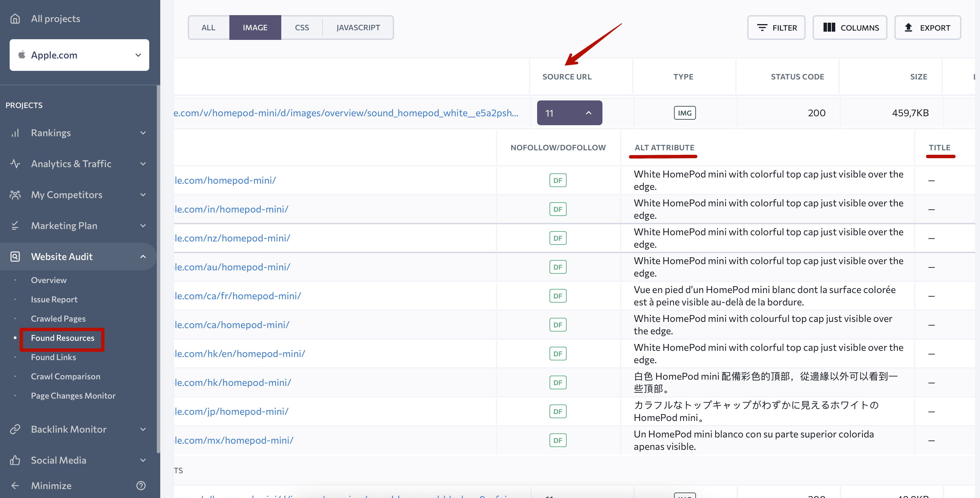Open the le.com/mx/homepod-mini/ link
This screenshot has height=498, width=980.
tap(234, 441)
